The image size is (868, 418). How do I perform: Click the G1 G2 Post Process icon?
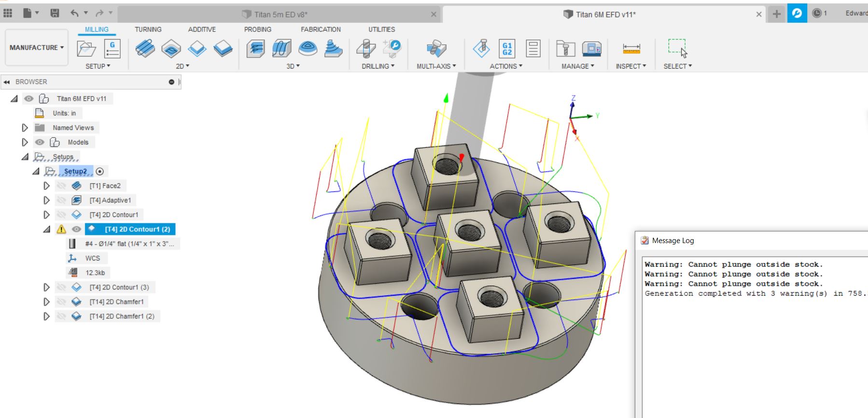coord(507,48)
